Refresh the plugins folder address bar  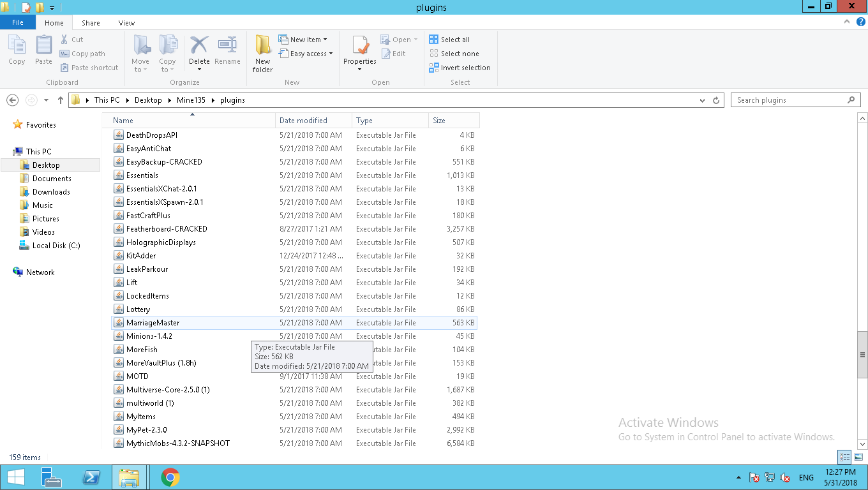(x=716, y=100)
